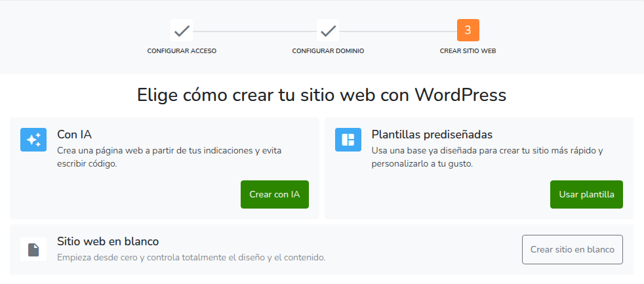Click the Plantillas prediseñadas card title

coord(432,134)
